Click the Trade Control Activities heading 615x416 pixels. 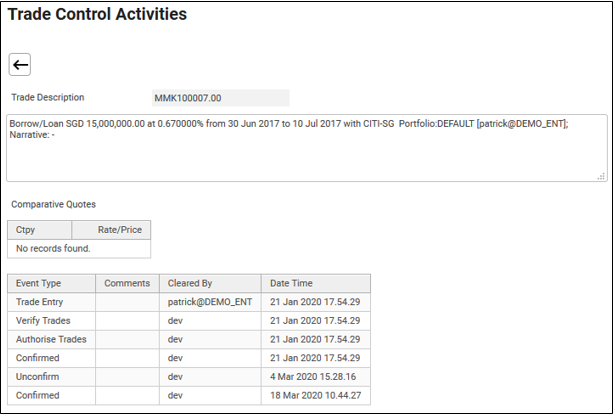pos(97,14)
